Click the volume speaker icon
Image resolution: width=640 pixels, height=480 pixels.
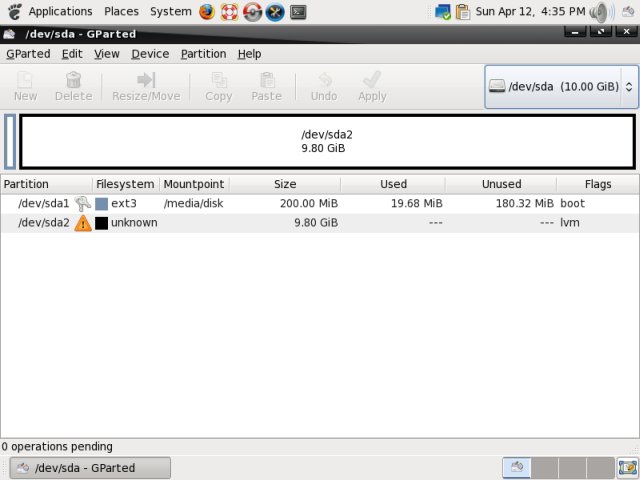tap(602, 12)
